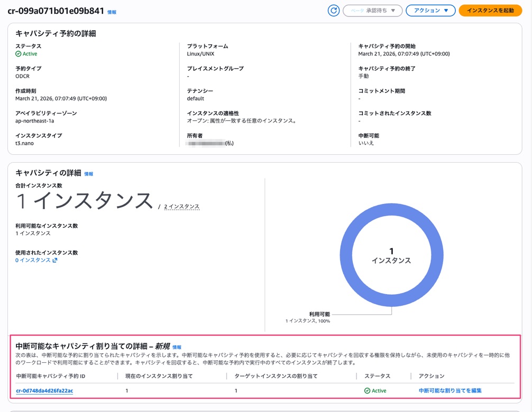Click the refresh icon button

point(333,11)
